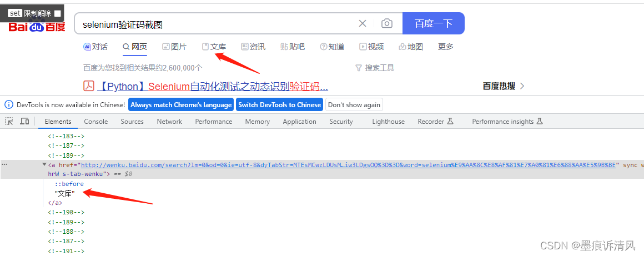Select the <!--188--> comment node
644x256 pixels.
pyautogui.click(x=66, y=232)
